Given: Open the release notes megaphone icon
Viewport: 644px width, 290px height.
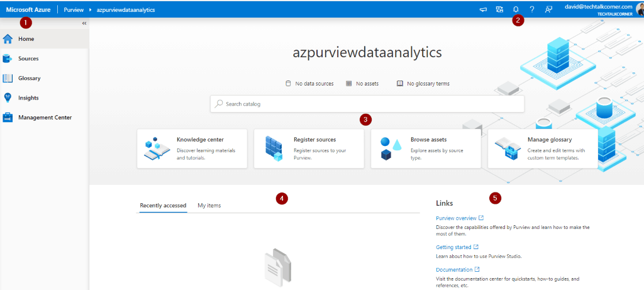Looking at the screenshot, I should click(x=484, y=9).
